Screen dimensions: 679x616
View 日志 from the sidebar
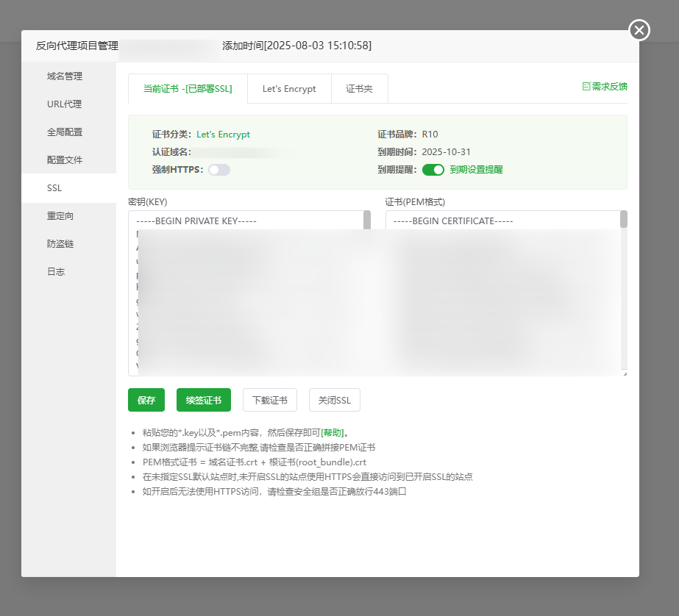point(56,272)
